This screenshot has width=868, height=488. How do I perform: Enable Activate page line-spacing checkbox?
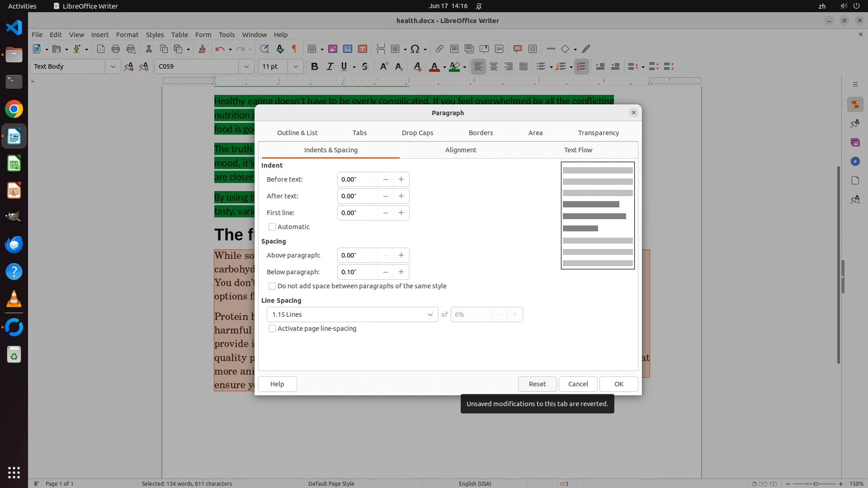(272, 328)
